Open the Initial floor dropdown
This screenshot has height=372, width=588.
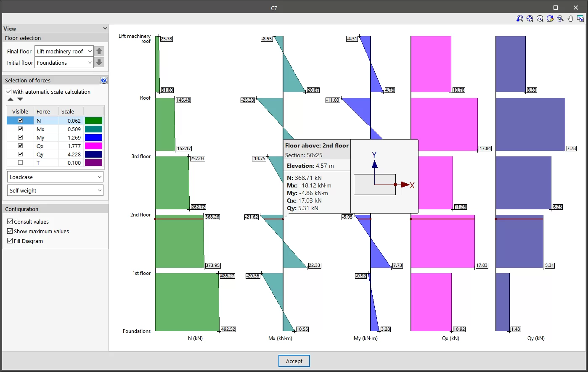64,63
